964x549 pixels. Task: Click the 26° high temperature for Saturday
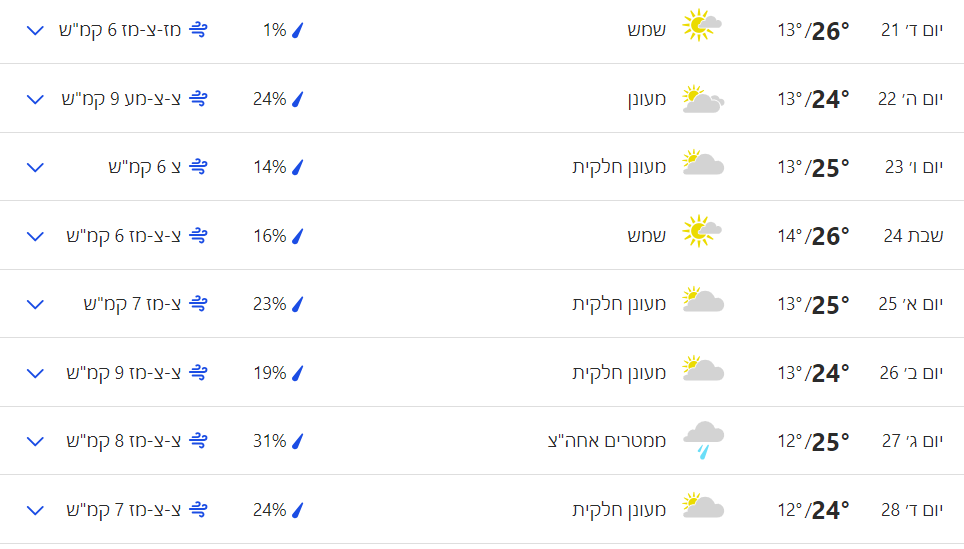pyautogui.click(x=830, y=236)
